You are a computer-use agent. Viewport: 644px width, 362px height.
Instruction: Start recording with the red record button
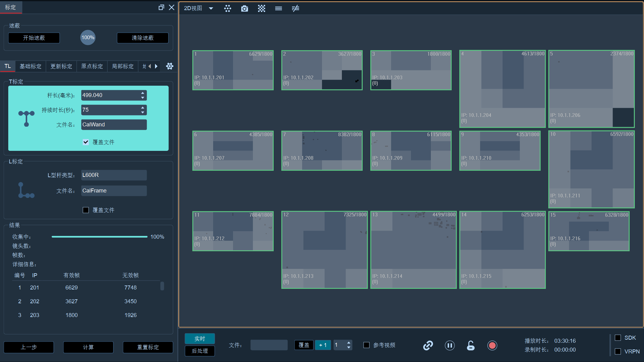492,345
